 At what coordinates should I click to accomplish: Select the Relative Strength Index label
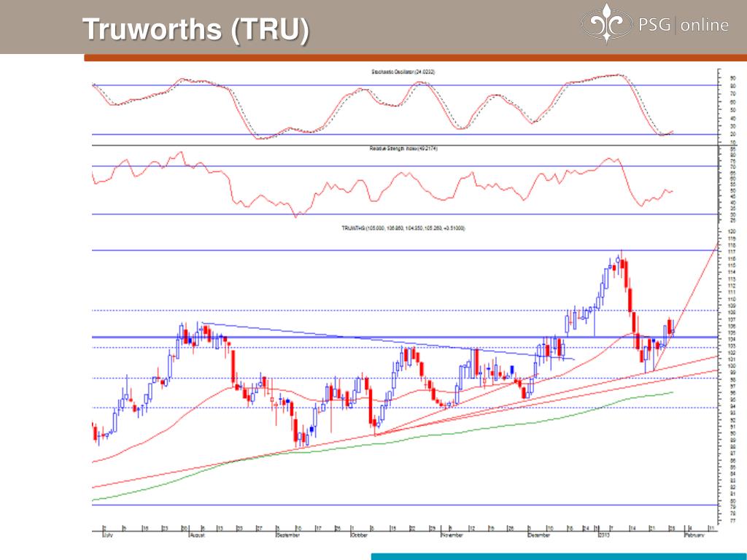tap(403, 149)
